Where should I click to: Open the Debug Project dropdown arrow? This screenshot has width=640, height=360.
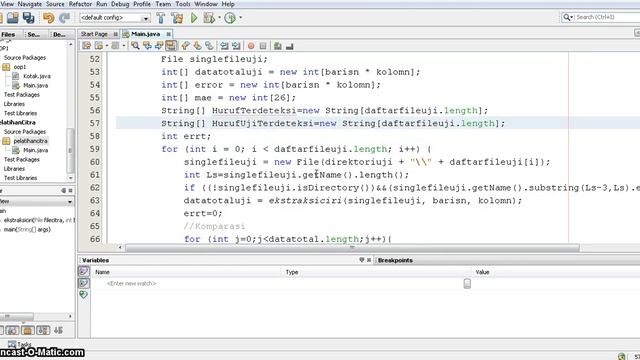(x=219, y=18)
